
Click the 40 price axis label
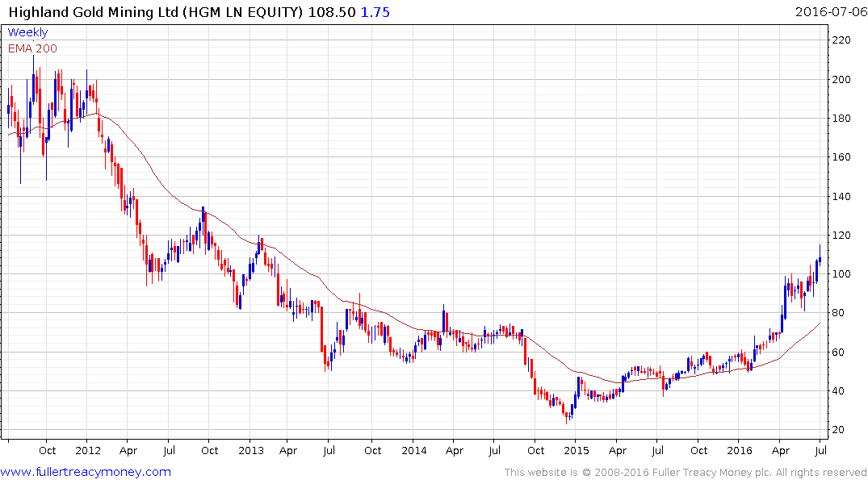[x=838, y=391]
